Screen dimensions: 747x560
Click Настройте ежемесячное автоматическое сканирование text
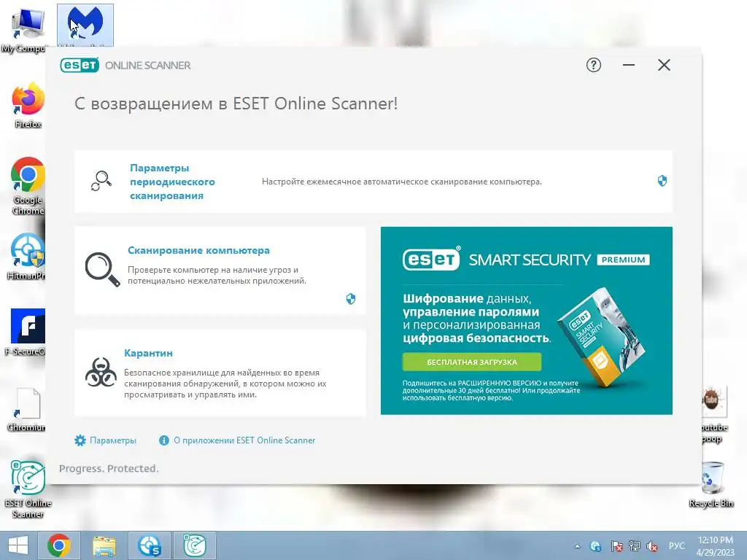point(402,182)
